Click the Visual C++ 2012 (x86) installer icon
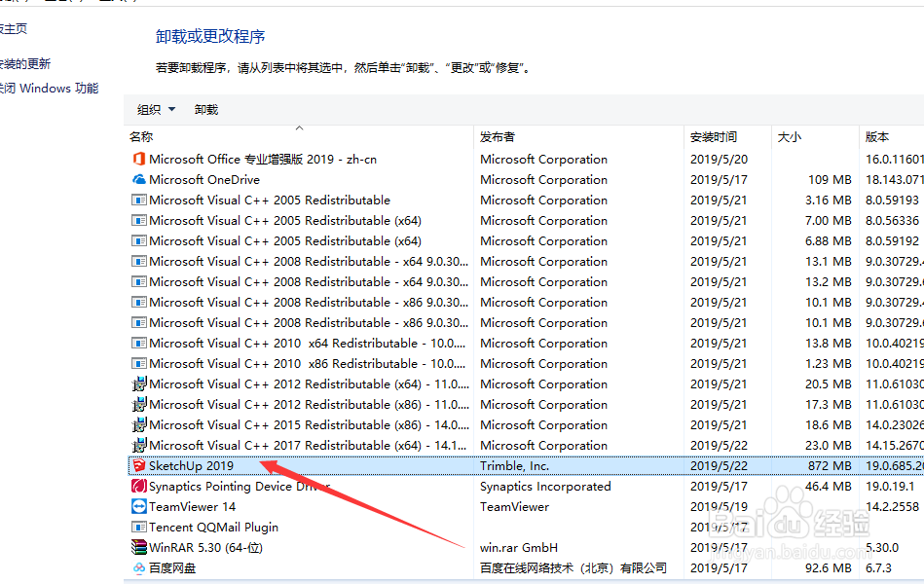This screenshot has height=584, width=924. (x=139, y=404)
